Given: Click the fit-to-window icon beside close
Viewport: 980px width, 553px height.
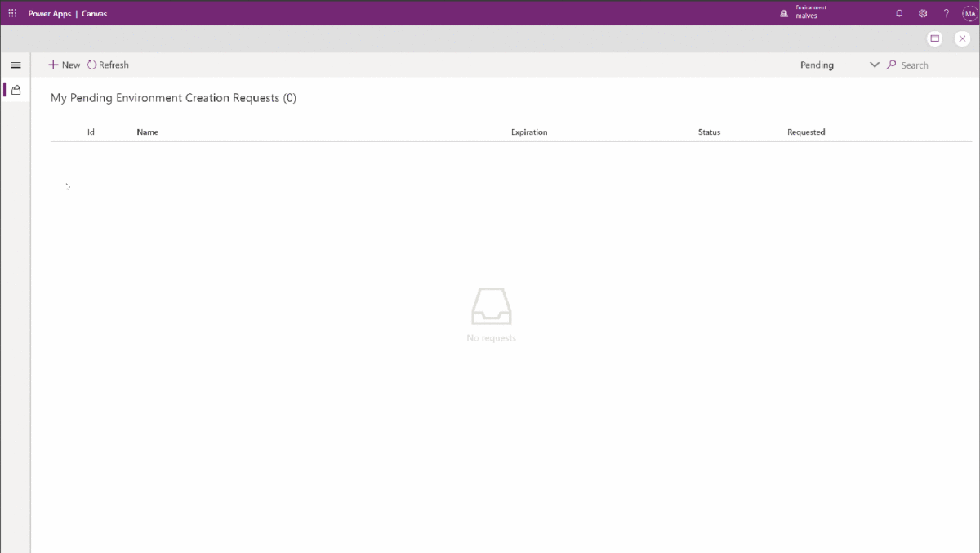Looking at the screenshot, I should [935, 38].
